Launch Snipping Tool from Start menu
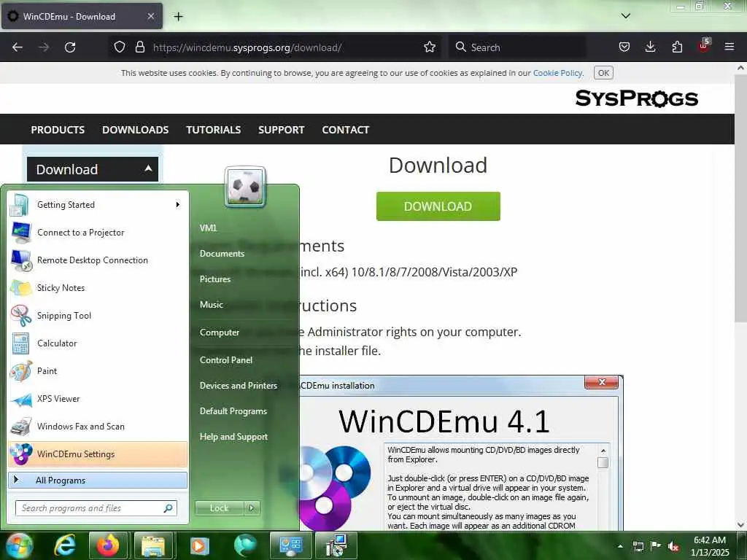 click(x=98, y=316)
